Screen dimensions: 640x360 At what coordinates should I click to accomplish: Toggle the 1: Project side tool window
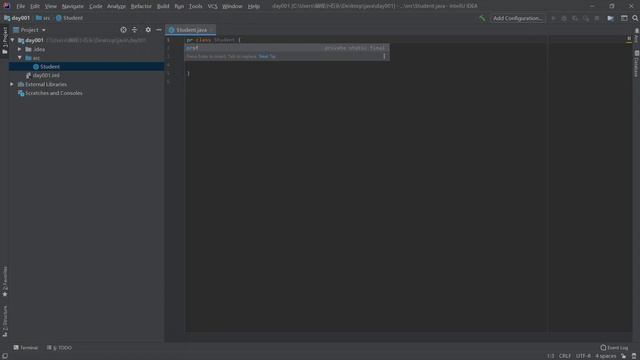coord(4,41)
